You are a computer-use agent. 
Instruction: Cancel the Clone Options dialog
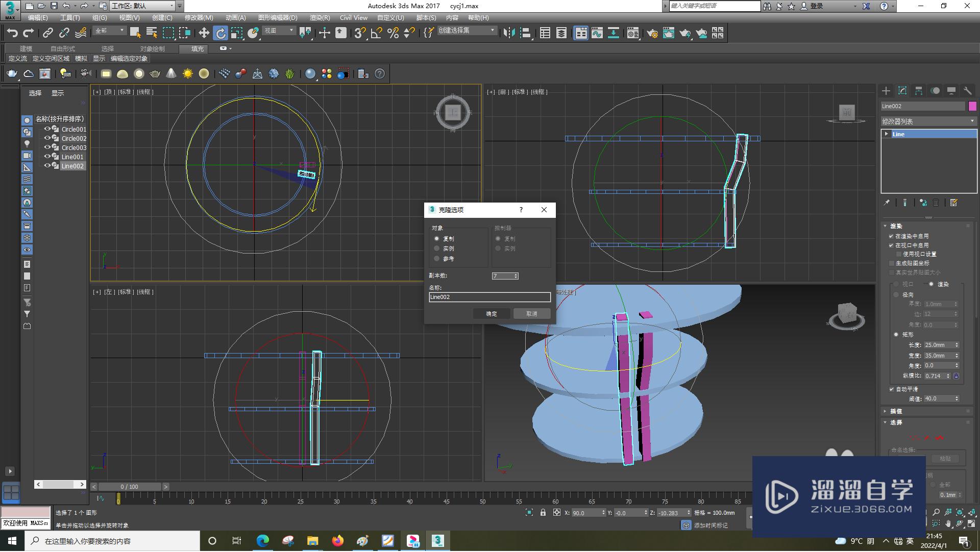tap(531, 314)
